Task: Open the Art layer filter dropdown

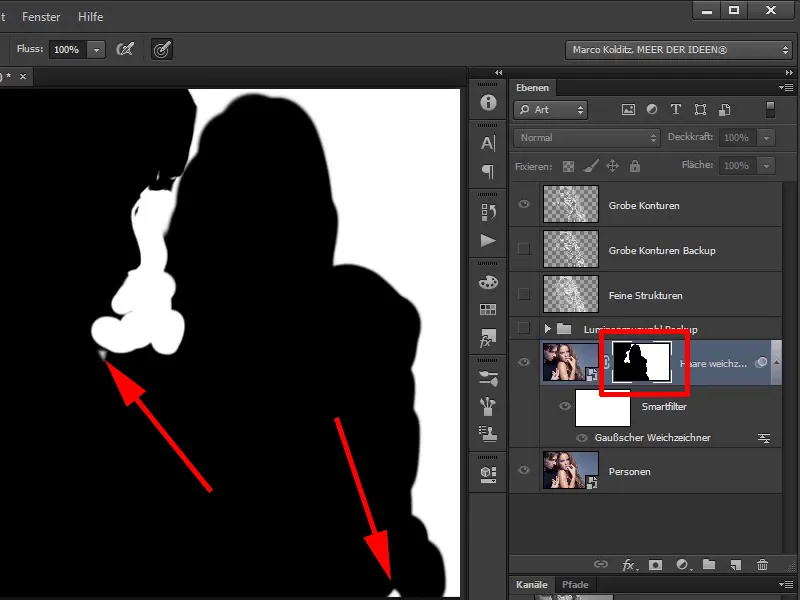Action: (551, 110)
